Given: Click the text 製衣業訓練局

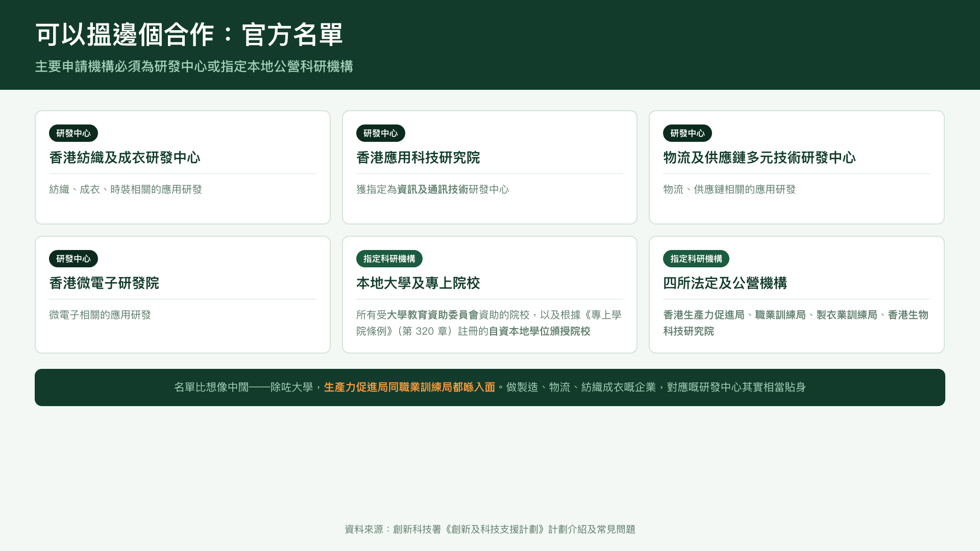Looking at the screenshot, I should point(847,315).
